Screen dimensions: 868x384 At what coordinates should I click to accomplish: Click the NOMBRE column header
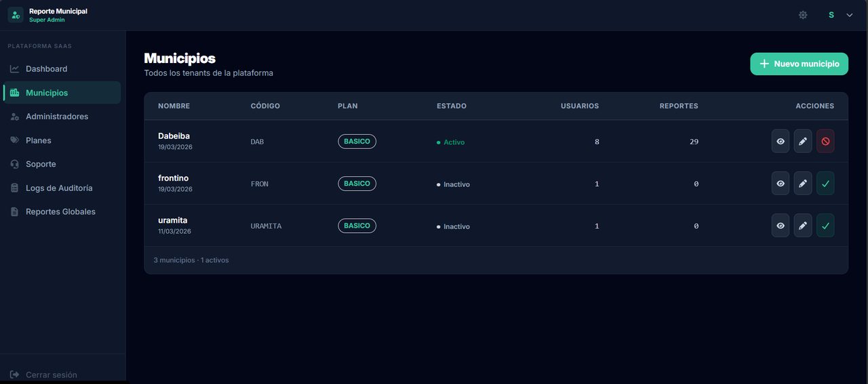174,106
